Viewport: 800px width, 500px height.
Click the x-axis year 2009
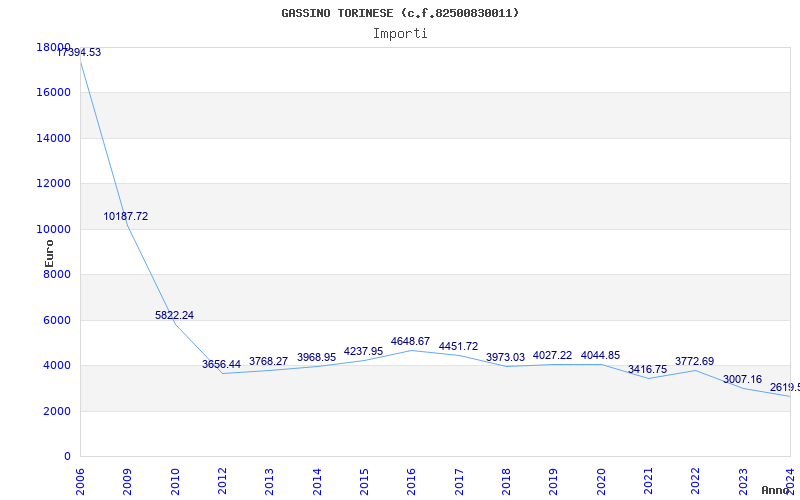coord(127,482)
